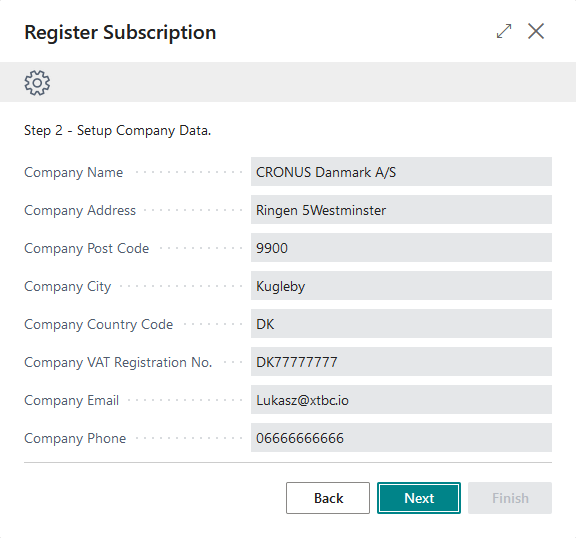The image size is (576, 538).
Task: Select the Company Name field
Action: pos(401,172)
